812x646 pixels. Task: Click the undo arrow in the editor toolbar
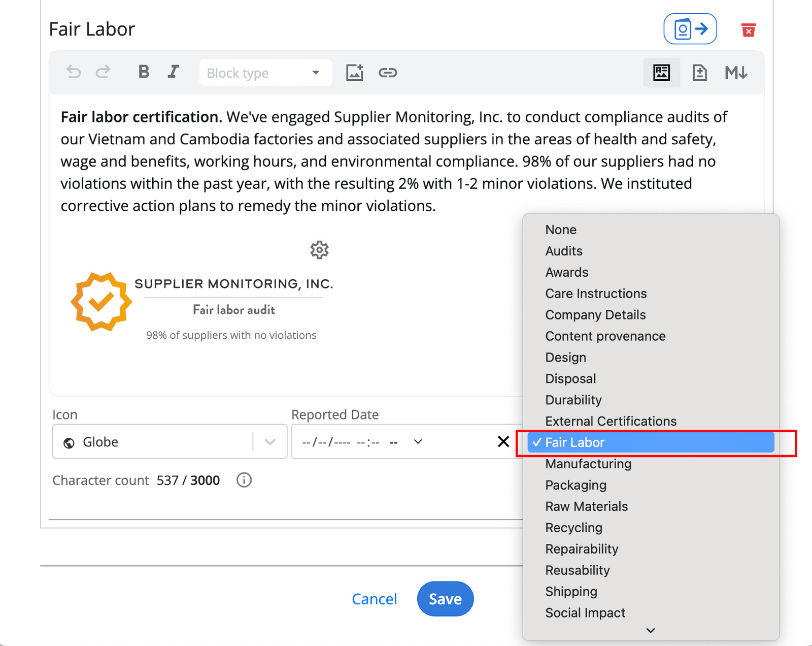coord(74,72)
